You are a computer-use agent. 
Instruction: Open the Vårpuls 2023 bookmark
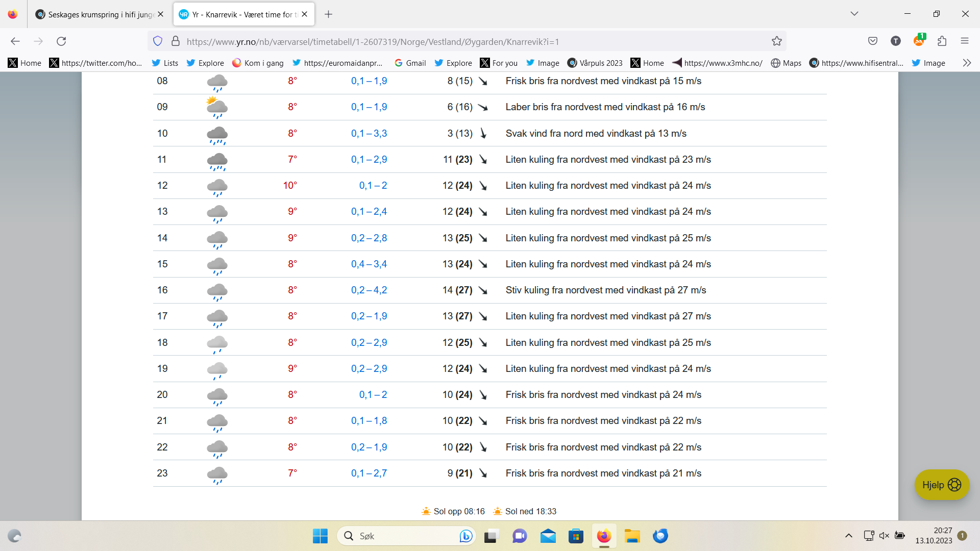click(595, 63)
